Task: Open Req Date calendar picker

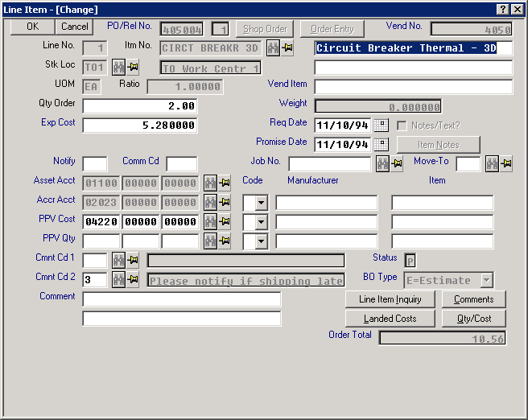Action: coord(382,126)
